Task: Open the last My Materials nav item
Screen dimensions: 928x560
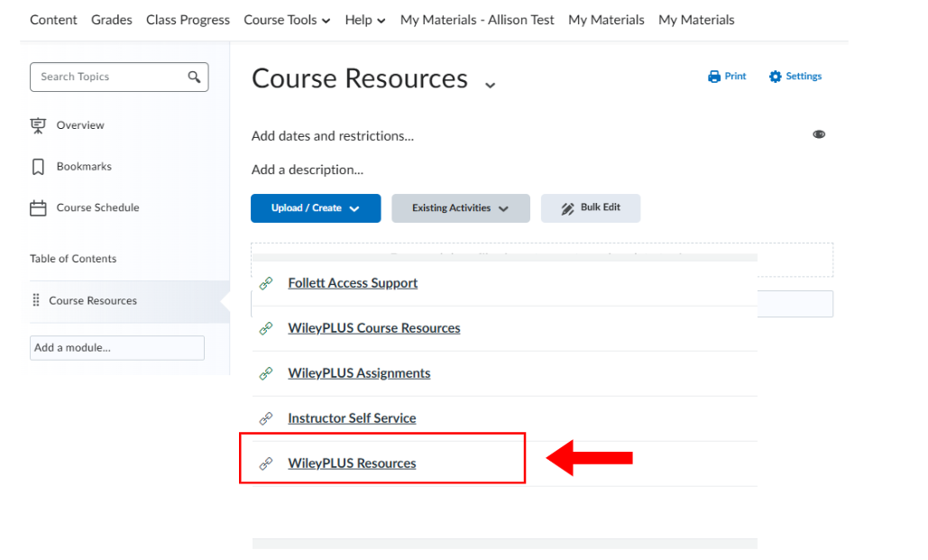Action: coord(696,20)
